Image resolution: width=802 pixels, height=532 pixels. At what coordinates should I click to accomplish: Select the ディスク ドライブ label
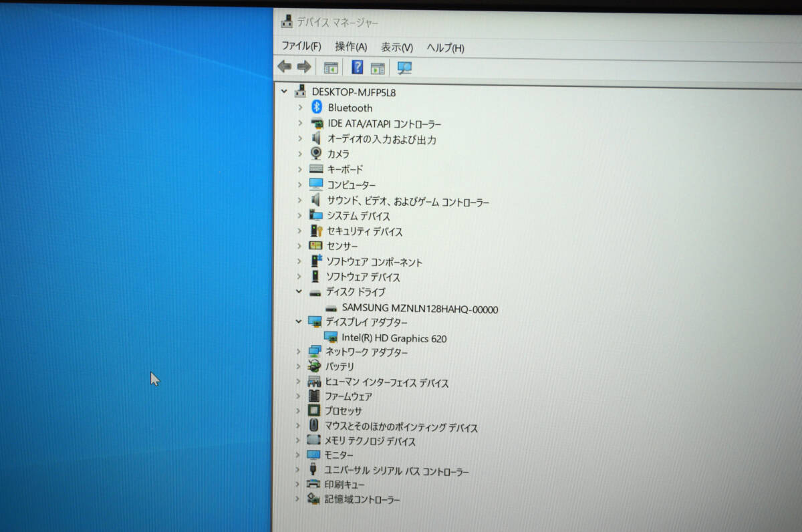(x=355, y=292)
